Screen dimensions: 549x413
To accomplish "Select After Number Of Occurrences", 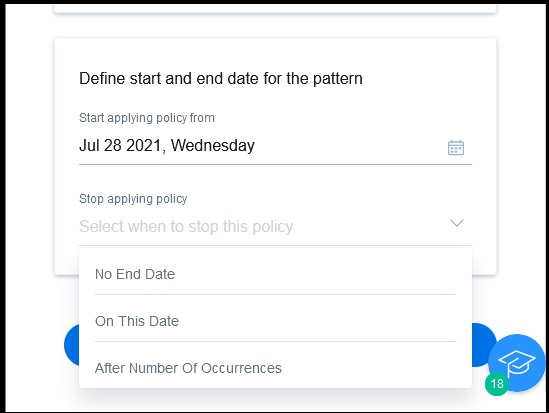I will [275, 368].
